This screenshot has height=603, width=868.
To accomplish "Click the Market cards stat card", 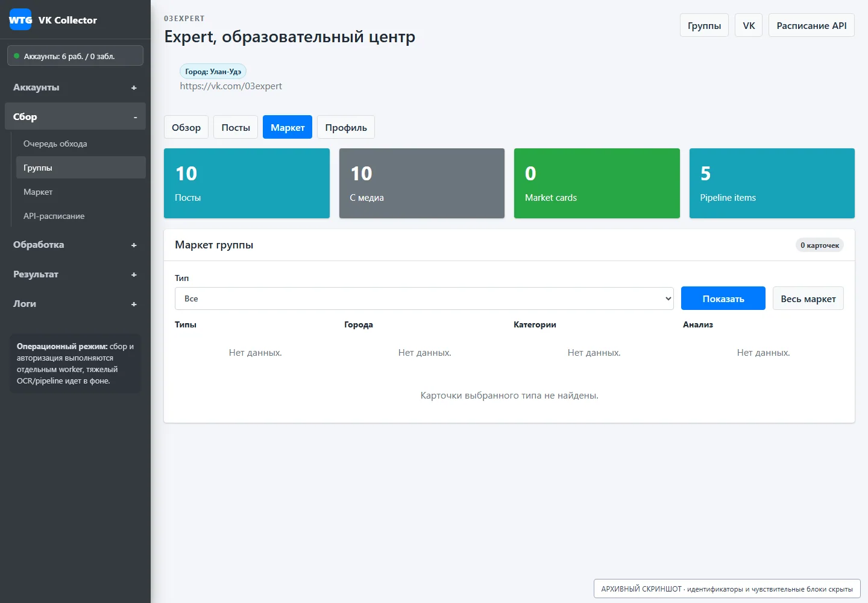I will (597, 183).
